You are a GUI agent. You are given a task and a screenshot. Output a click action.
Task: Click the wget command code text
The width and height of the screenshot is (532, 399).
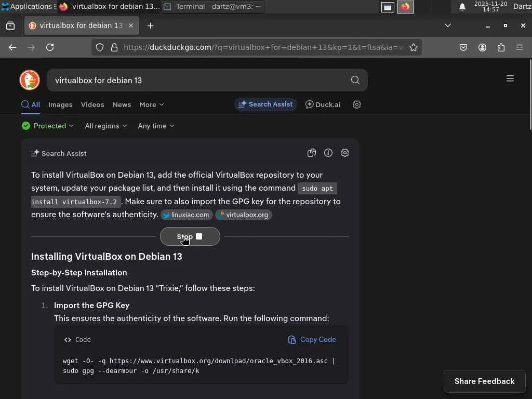[x=199, y=366]
